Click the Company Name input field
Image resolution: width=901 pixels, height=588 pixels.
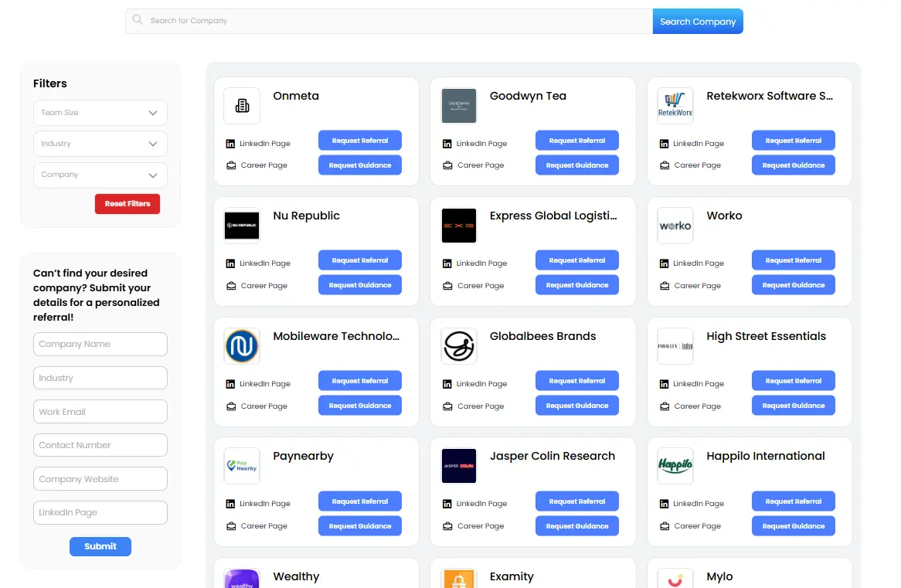100,344
